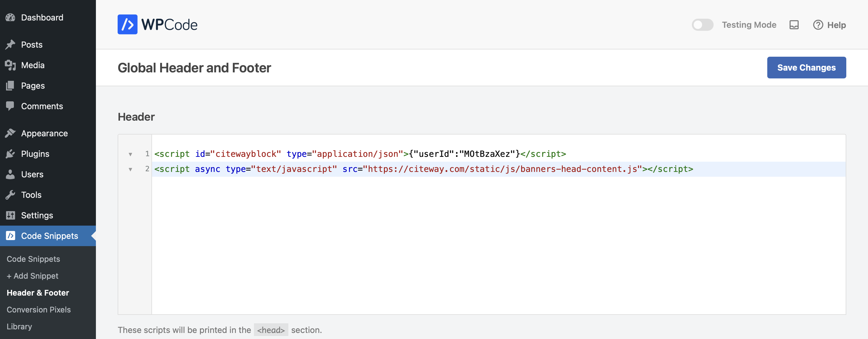This screenshot has height=339, width=868.
Task: Click Save Changes button
Action: click(806, 68)
